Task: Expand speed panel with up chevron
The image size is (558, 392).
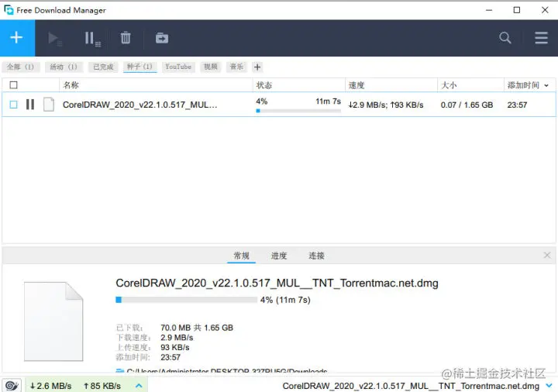Action: (139, 386)
